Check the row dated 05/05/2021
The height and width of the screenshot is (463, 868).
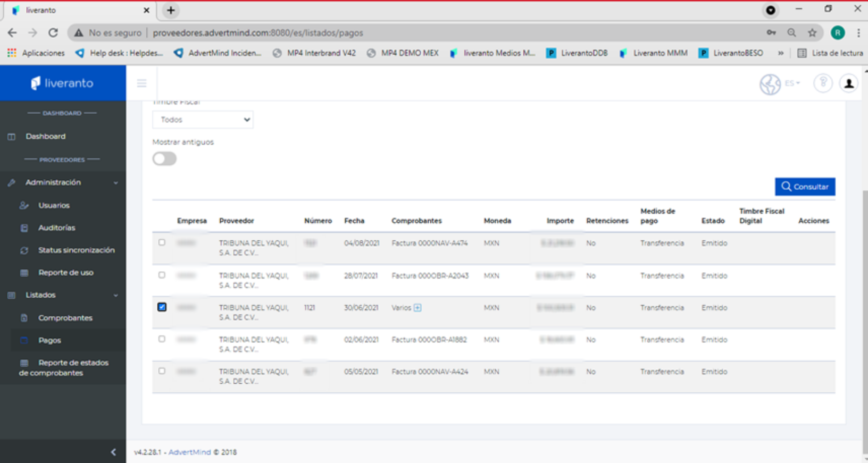click(162, 371)
